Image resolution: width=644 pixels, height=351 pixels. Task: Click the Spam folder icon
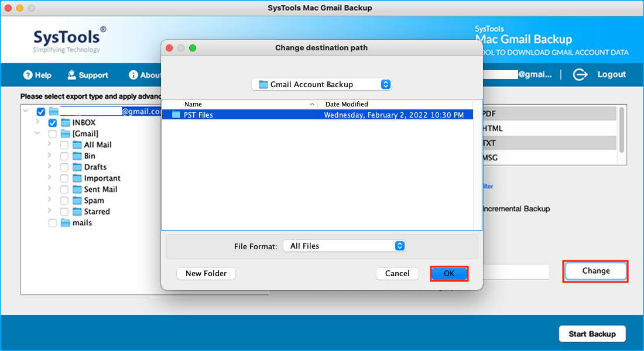[x=77, y=200]
